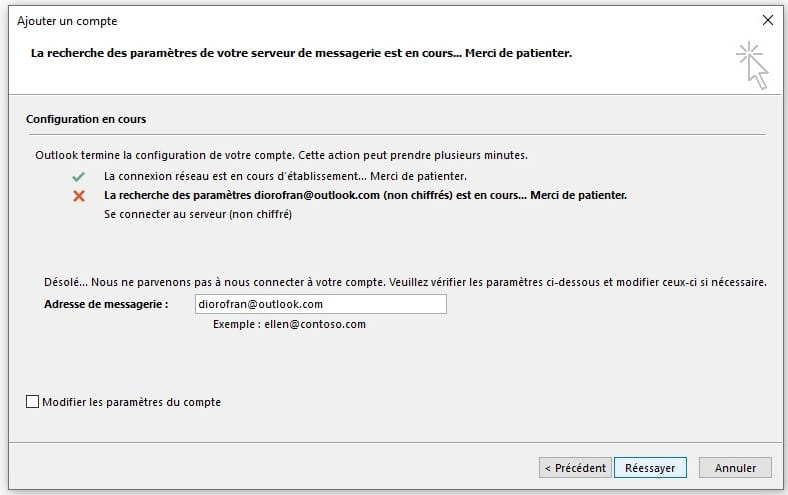The width and height of the screenshot is (788, 495).
Task: Select the Configuration en cours heading
Action: tap(86, 119)
